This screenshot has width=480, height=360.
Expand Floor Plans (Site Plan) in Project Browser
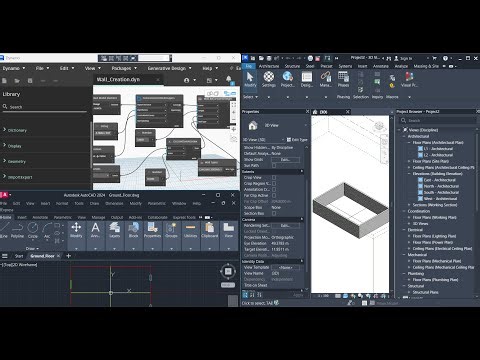(x=410, y=161)
